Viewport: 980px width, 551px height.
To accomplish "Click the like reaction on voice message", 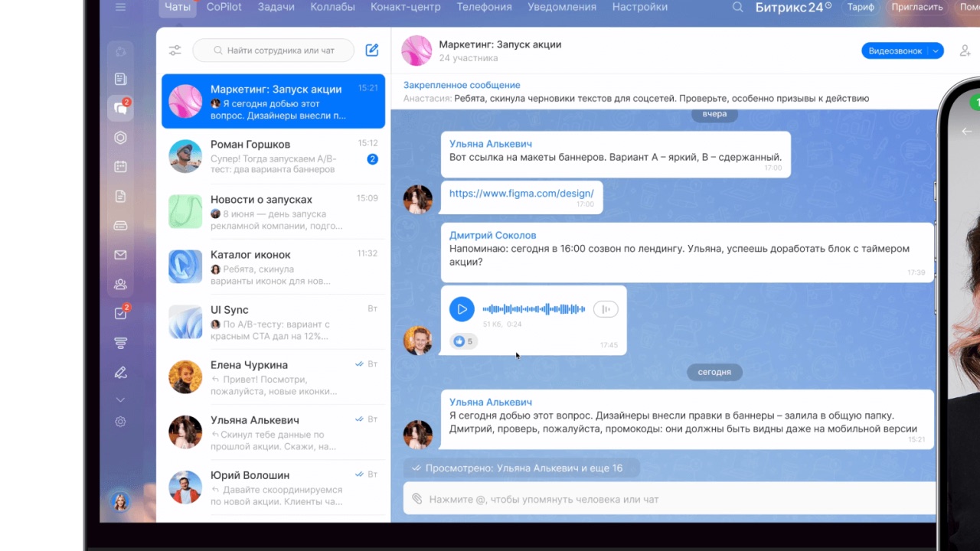I will point(463,341).
